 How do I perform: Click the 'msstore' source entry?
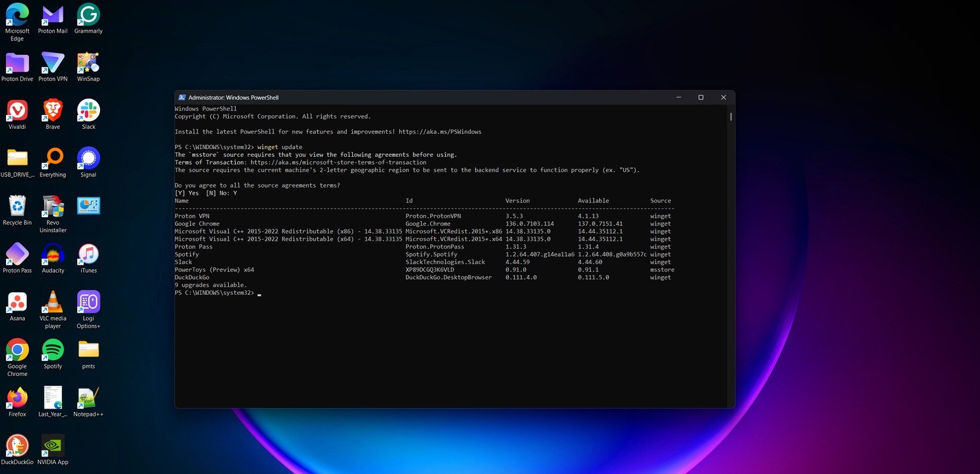point(662,269)
